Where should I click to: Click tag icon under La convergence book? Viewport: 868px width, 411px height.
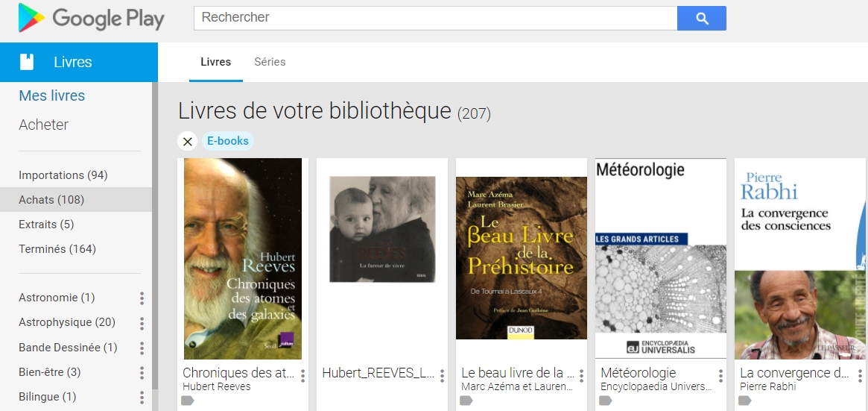click(x=745, y=401)
